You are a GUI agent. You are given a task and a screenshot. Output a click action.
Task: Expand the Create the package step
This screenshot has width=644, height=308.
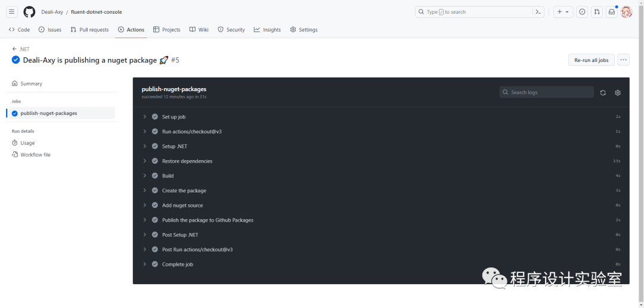[x=144, y=190]
